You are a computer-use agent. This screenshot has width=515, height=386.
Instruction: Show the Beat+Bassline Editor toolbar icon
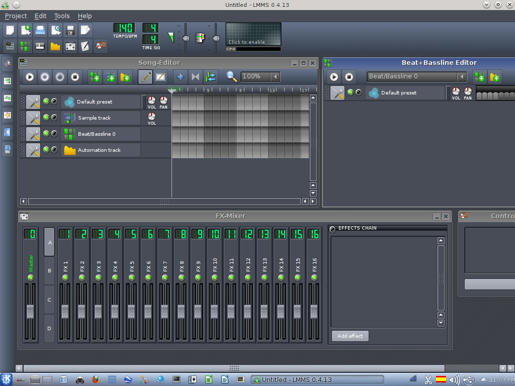[25, 46]
